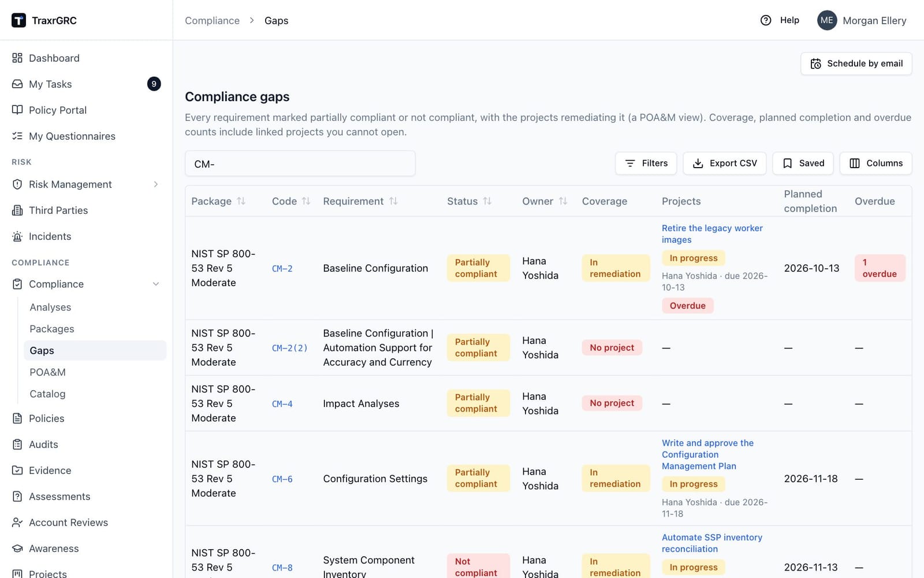Open Retire the legacy worker images project
The width and height of the screenshot is (924, 578).
712,234
